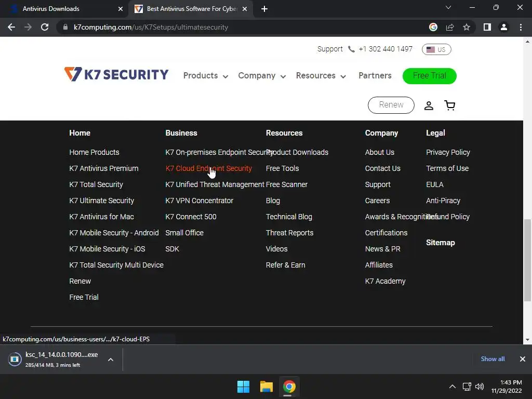This screenshot has height=399, width=532.
Task: Click Show all downloads
Action: point(493,359)
